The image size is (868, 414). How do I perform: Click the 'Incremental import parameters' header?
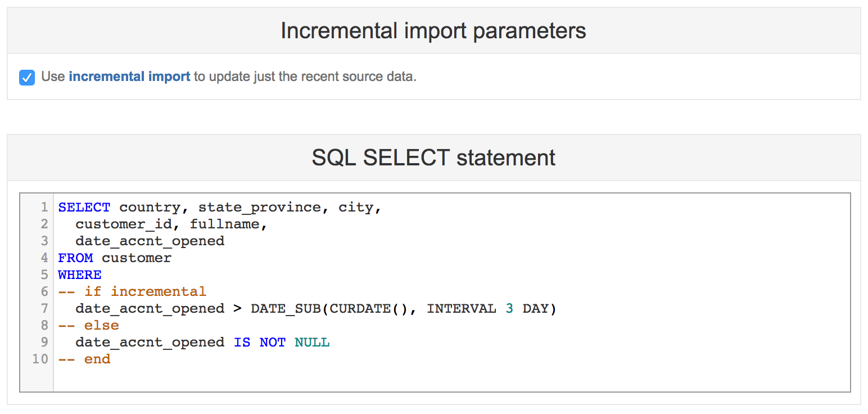pos(433,31)
